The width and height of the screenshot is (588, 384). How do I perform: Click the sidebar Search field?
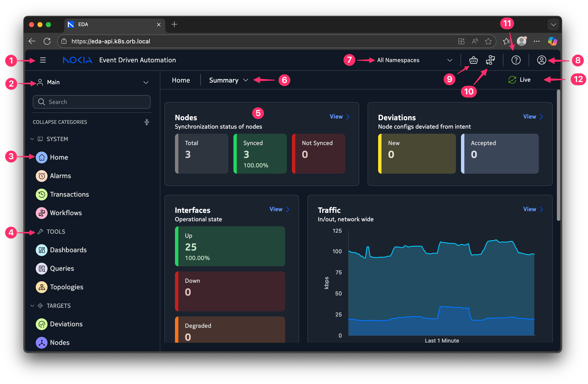(x=92, y=102)
